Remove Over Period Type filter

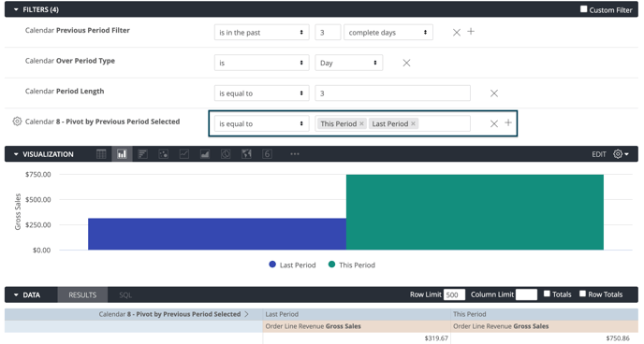pos(406,63)
